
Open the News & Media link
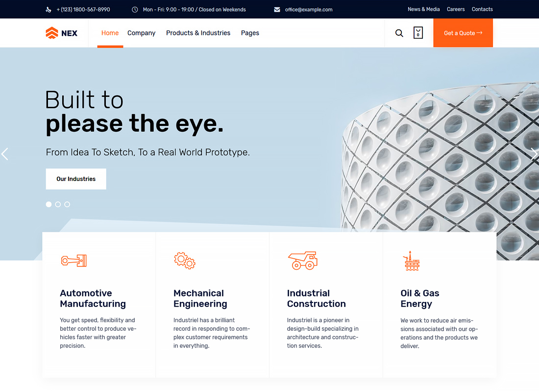(423, 9)
